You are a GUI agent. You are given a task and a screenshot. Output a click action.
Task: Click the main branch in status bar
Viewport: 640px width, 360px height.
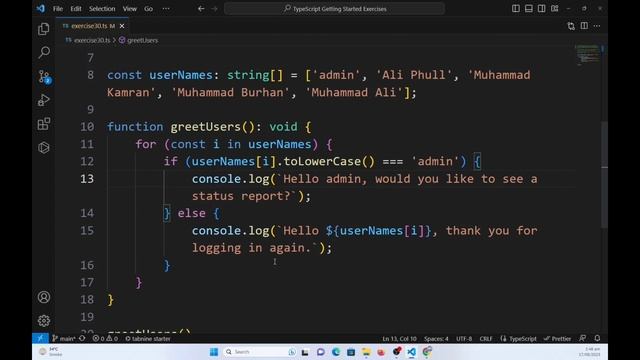pos(64,338)
